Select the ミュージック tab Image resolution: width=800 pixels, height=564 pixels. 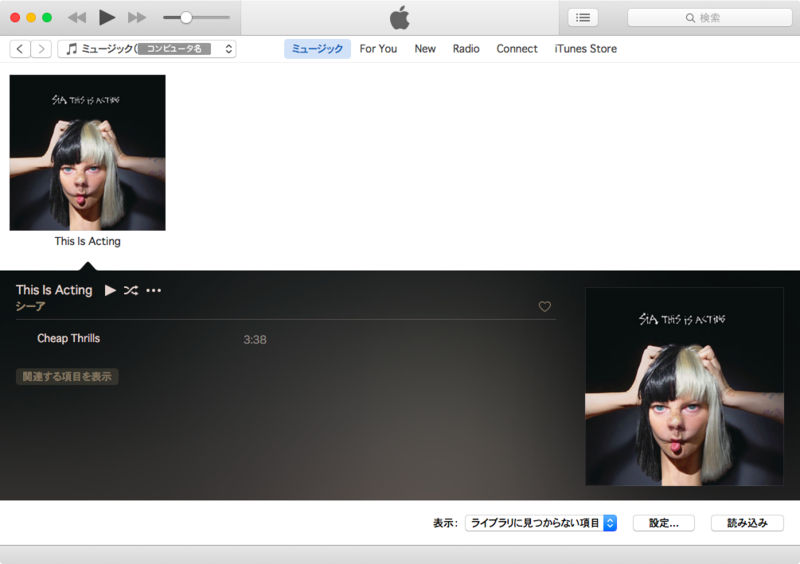[x=317, y=49]
